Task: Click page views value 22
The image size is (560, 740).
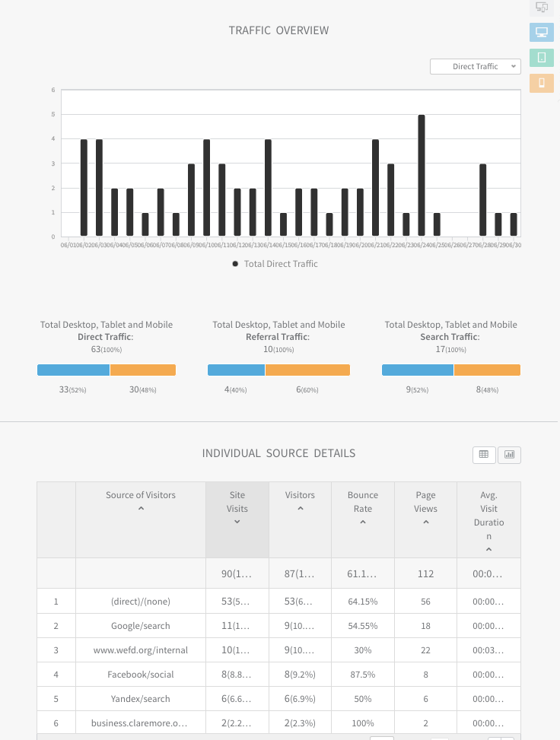Action: 425,649
